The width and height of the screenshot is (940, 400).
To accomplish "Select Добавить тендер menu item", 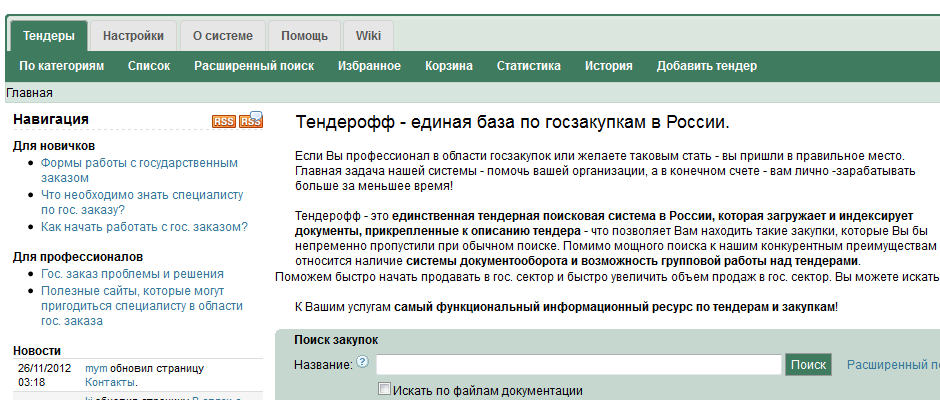I will coord(707,66).
